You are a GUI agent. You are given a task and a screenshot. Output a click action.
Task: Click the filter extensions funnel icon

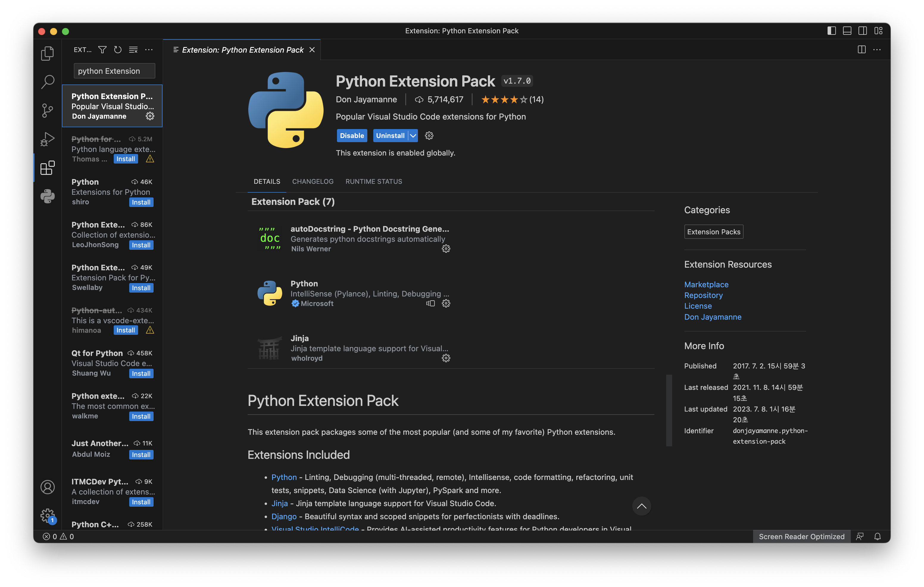pos(102,50)
